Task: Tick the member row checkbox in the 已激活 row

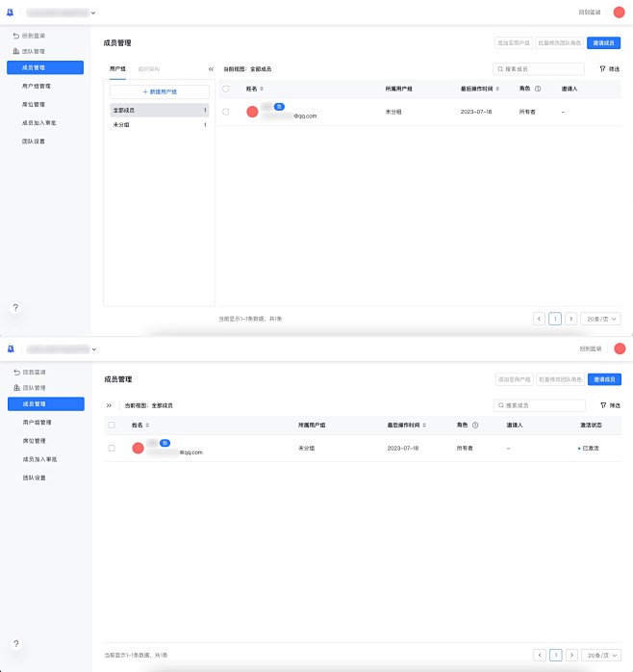Action: 112,448
